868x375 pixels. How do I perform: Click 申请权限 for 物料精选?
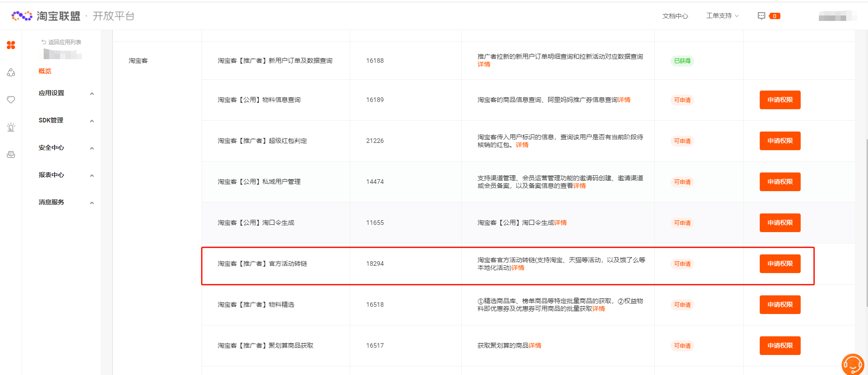point(780,304)
